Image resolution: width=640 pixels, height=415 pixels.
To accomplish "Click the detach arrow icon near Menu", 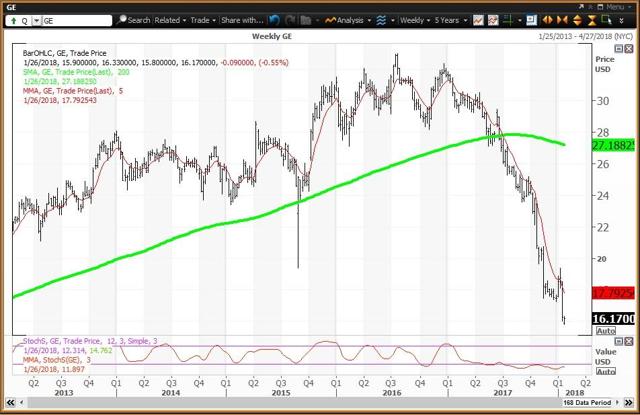I will click(x=581, y=7).
